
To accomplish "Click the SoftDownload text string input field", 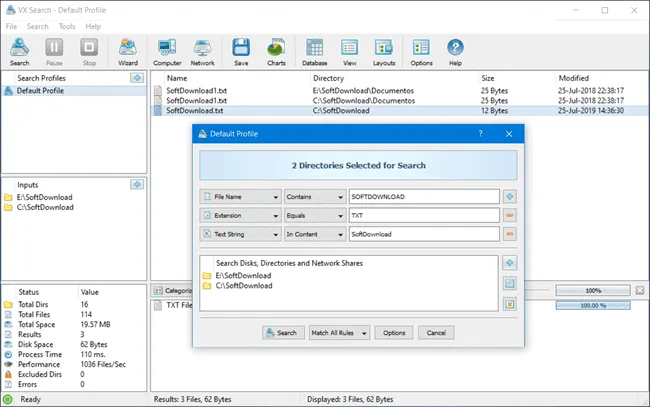I will [x=424, y=234].
